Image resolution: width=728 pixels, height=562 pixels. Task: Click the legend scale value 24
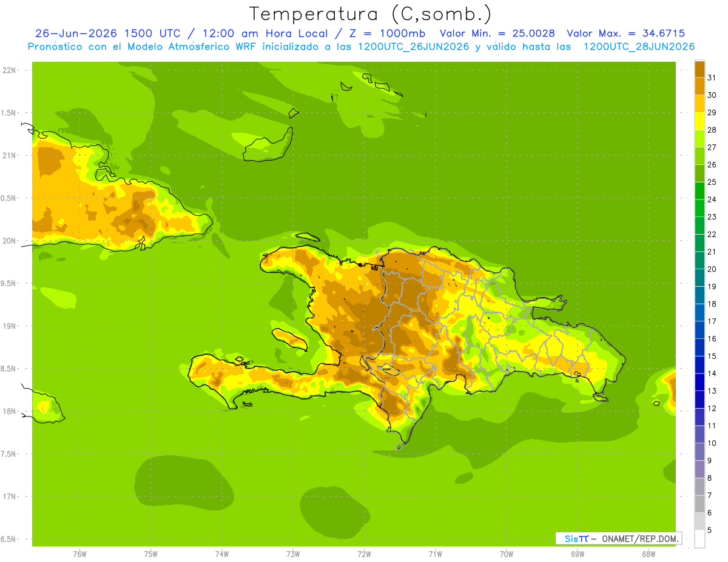point(712,199)
